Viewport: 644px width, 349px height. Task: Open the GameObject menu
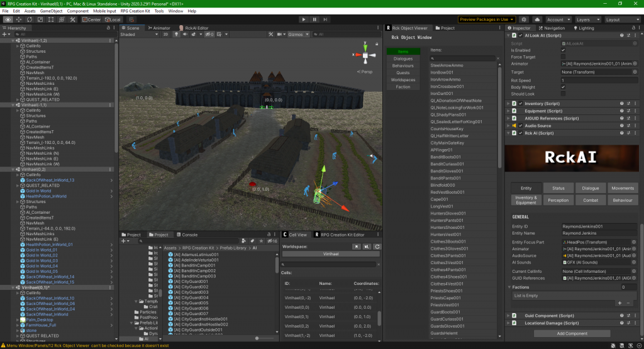(x=50, y=11)
